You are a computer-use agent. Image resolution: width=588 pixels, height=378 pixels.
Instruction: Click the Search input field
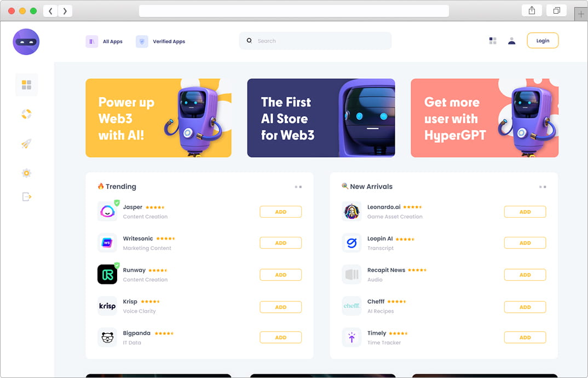point(315,41)
